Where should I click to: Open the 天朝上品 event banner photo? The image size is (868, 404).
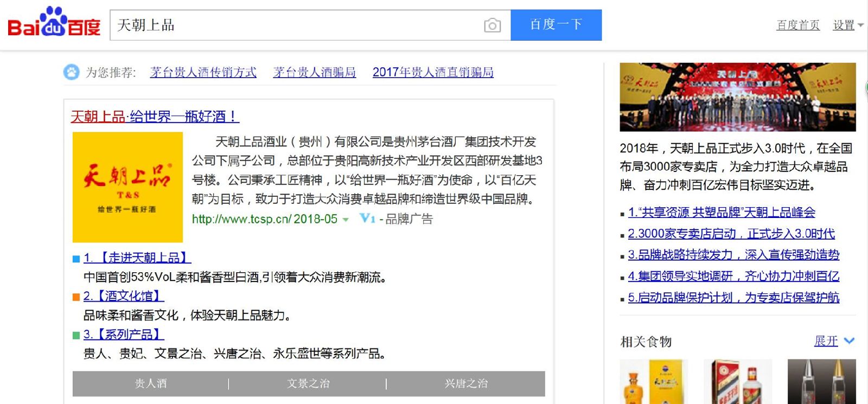737,97
